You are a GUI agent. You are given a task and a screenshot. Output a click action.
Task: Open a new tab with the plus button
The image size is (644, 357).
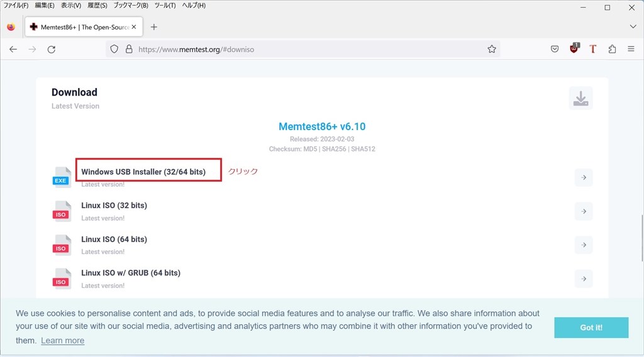153,27
